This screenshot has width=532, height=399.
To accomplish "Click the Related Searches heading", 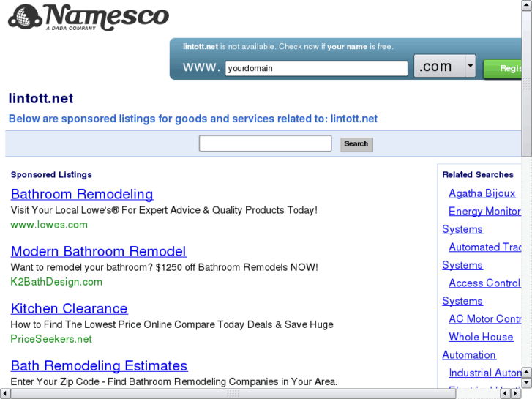I will pyautogui.click(x=478, y=174).
